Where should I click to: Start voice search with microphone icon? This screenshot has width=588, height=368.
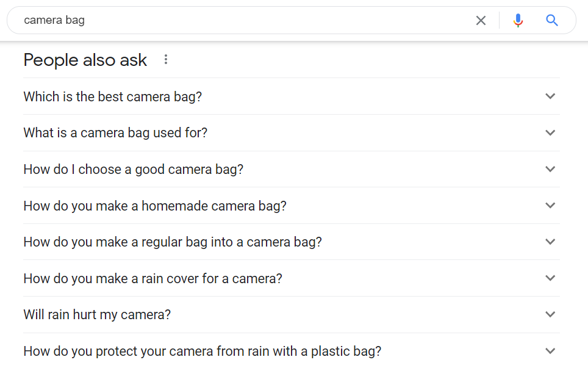pos(518,20)
